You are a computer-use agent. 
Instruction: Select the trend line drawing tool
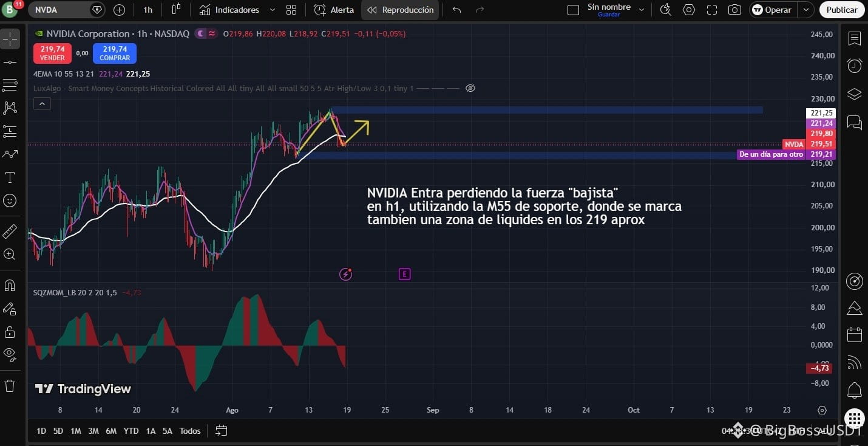tap(10, 62)
